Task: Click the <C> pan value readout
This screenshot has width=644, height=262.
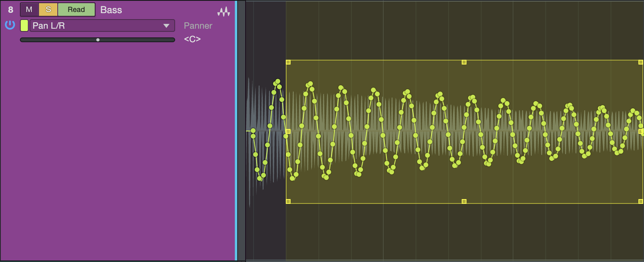Action: (192, 39)
